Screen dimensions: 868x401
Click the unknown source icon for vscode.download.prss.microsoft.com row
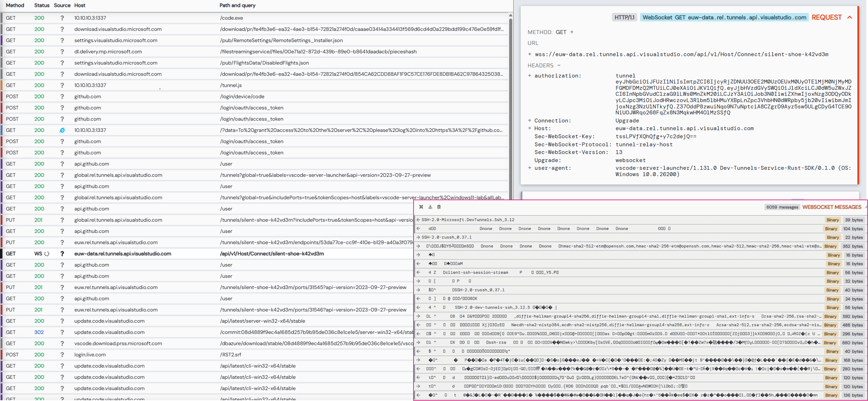coord(62,344)
